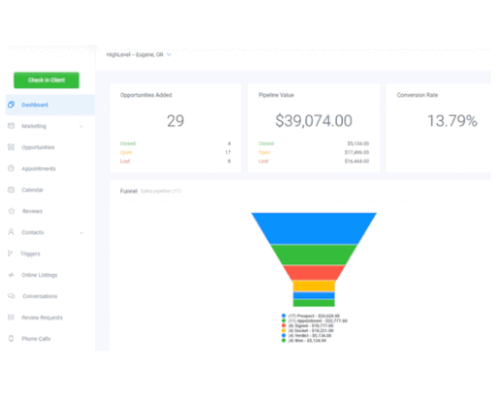Click the bottom green Won funnel band
This screenshot has height=400, width=500.
314,303
